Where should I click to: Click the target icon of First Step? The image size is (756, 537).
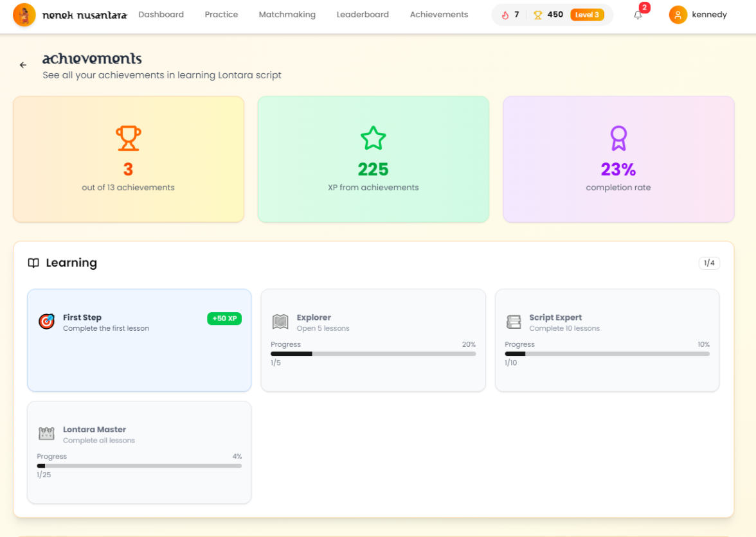pos(46,321)
